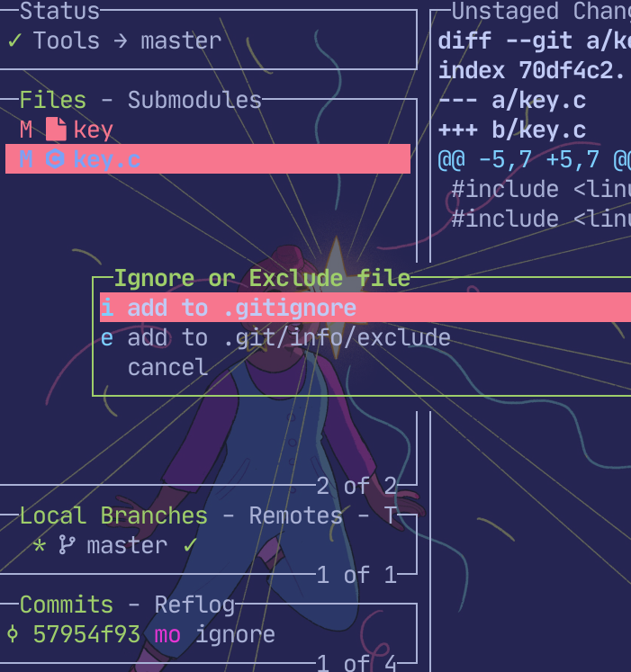Screen dimensions: 631x672
Task: Click the 'index 70df4c2' line in diff
Action: coord(531,70)
